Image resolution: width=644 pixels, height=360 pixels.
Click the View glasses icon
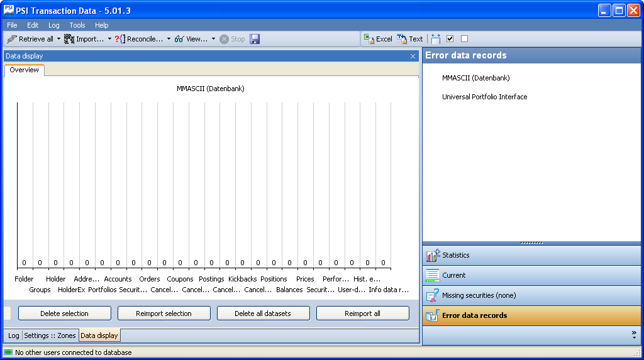point(179,39)
